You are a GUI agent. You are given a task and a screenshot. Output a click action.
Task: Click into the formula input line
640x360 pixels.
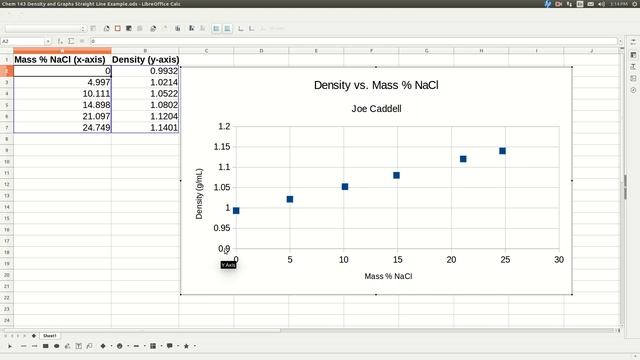click(353, 41)
